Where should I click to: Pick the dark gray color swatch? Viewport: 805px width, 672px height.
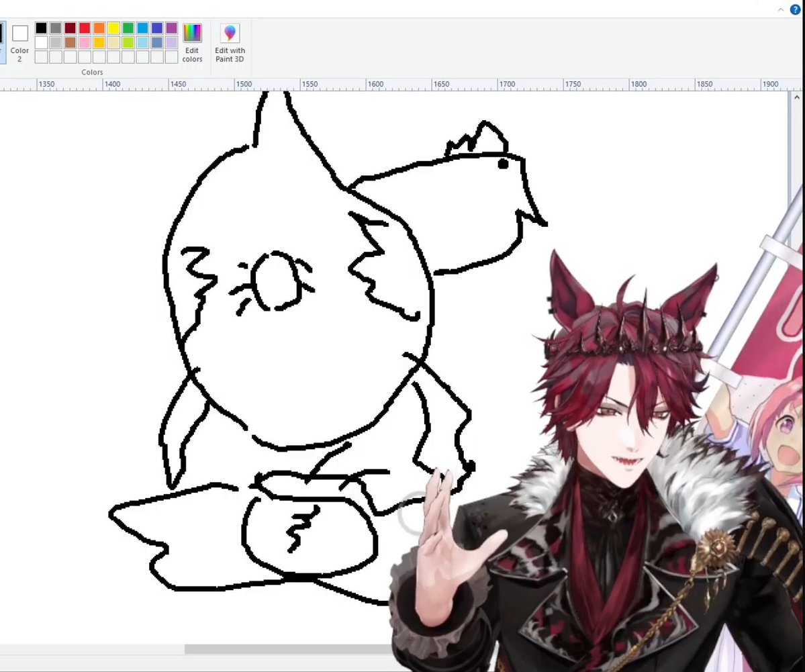point(56,28)
